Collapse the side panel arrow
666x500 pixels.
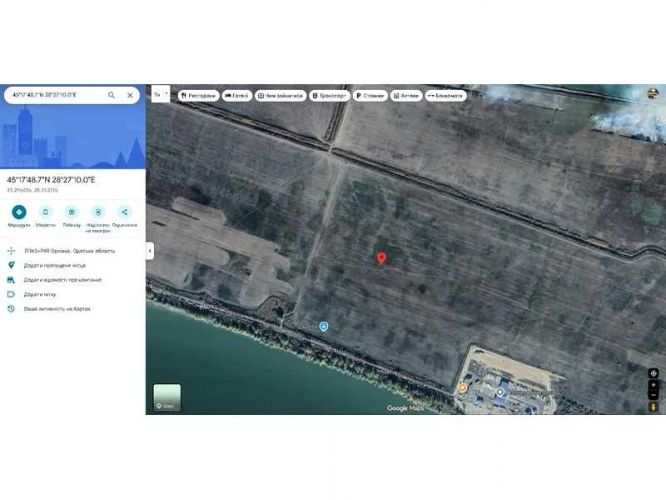(x=150, y=250)
